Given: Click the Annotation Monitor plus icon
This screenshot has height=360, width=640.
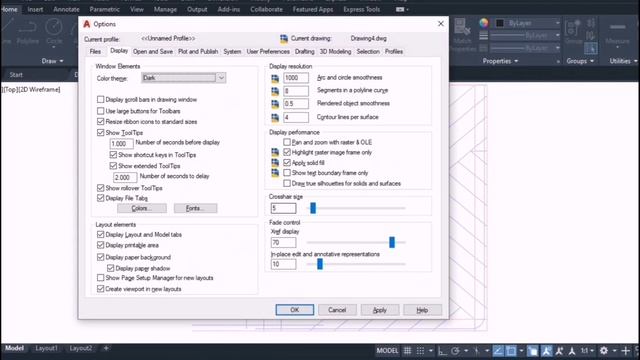Looking at the screenshot, I should click(625, 351).
